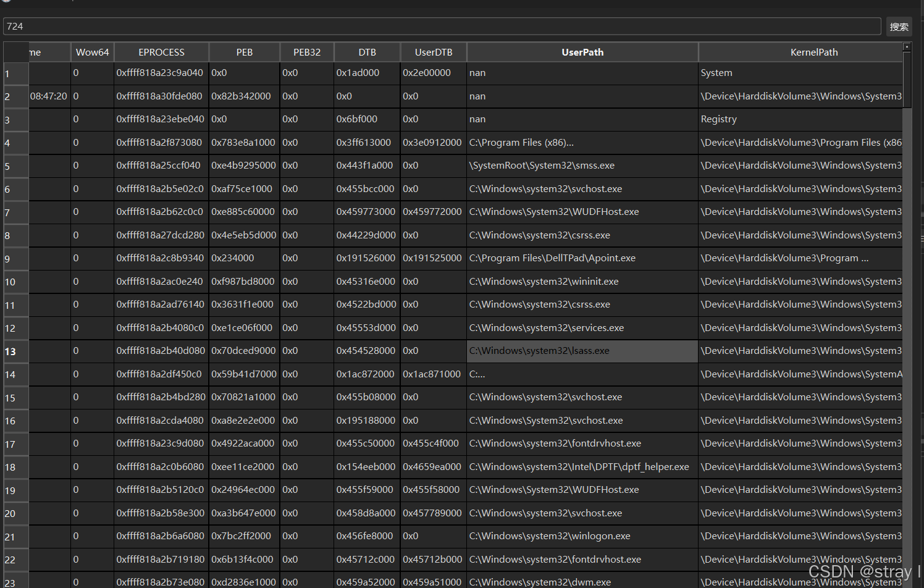Select the winlogon.exe UserPath cell
This screenshot has width=924, height=588.
point(582,536)
